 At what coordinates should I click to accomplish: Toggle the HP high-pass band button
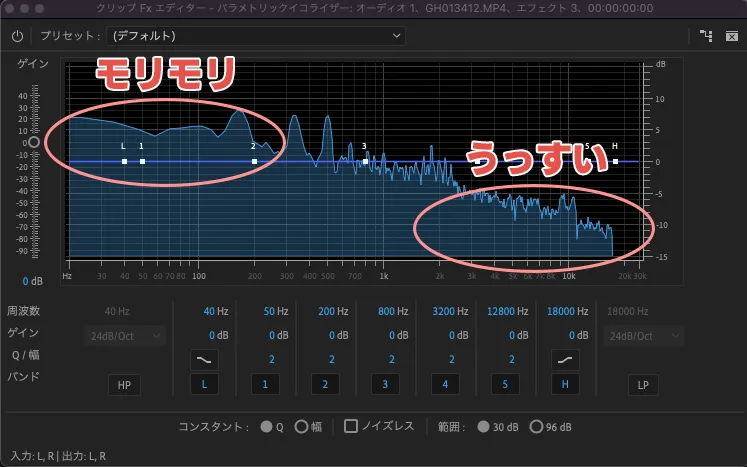[x=125, y=384]
